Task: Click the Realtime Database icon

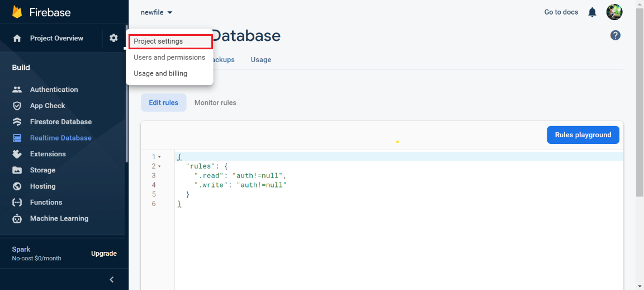Action: point(17,138)
